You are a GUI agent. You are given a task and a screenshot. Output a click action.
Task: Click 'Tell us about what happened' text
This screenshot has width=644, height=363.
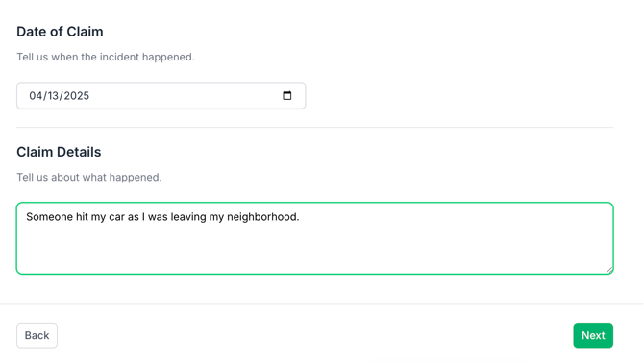pyautogui.click(x=89, y=177)
